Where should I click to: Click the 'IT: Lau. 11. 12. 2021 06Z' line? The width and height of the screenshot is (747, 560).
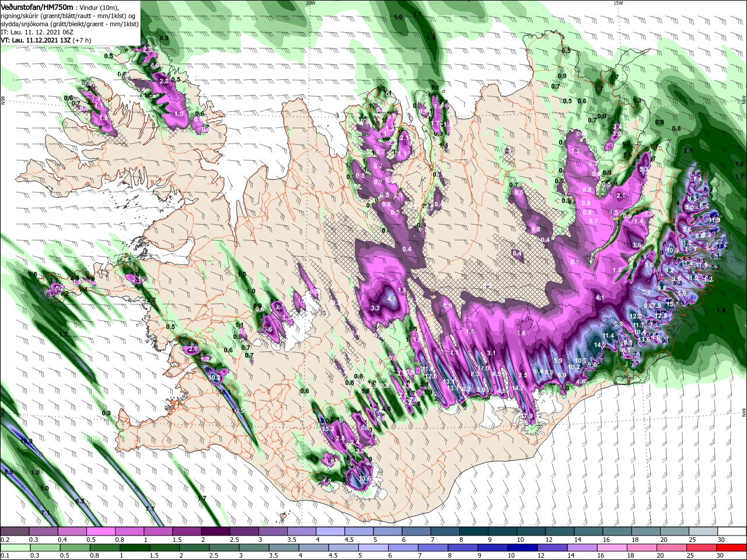(x=36, y=32)
